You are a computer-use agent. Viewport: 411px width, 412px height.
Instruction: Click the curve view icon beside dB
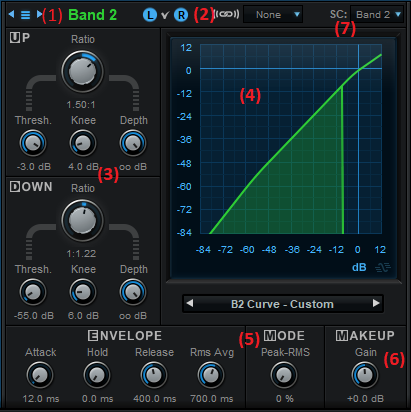coord(383,267)
